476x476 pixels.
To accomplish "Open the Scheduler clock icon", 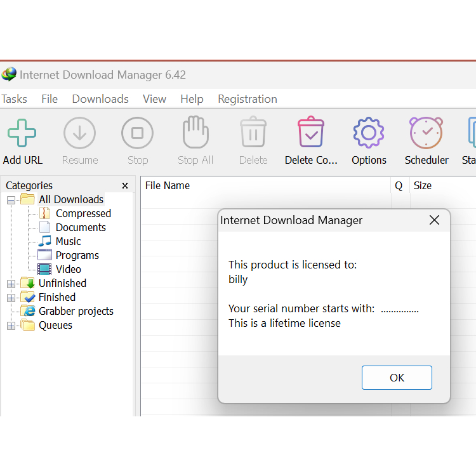I will click(x=426, y=133).
